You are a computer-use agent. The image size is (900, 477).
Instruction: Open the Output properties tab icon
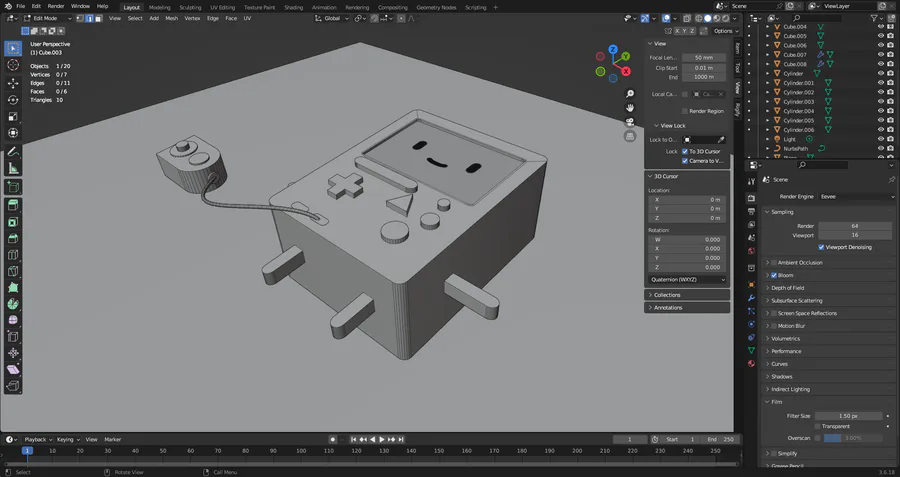751,211
